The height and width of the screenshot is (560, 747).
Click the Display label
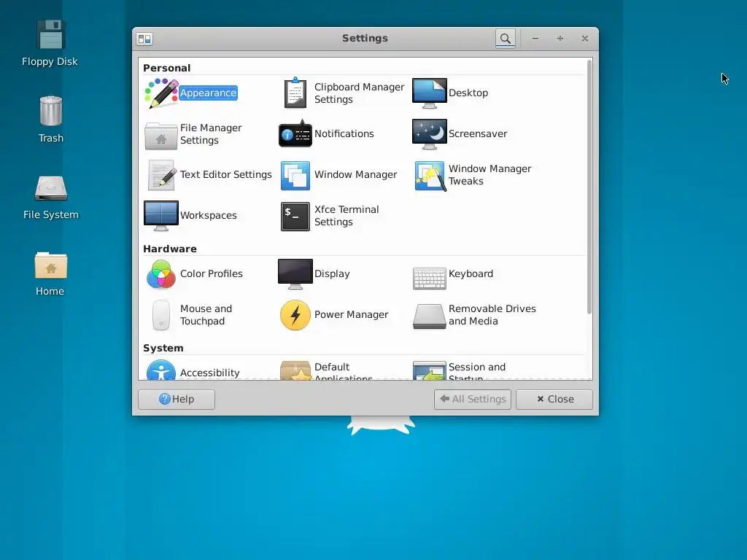[x=332, y=274]
